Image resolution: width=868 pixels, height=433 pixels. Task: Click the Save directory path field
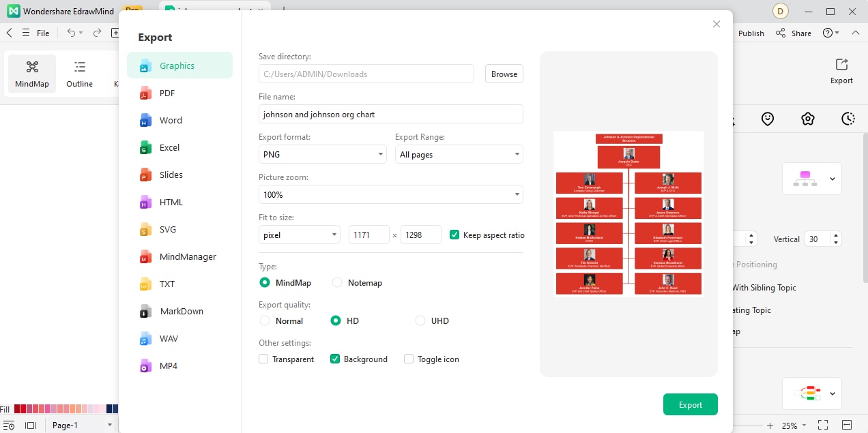pos(366,74)
